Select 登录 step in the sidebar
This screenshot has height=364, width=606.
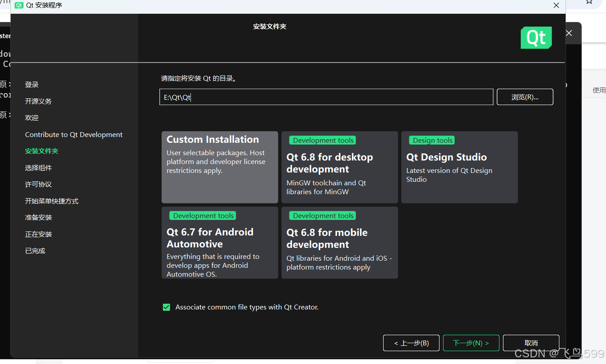click(32, 85)
